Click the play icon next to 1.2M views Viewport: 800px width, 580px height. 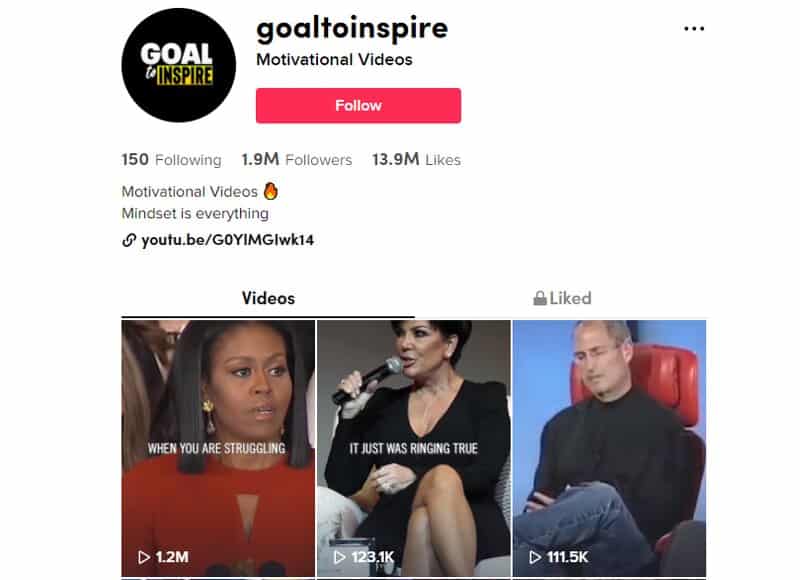[144, 557]
